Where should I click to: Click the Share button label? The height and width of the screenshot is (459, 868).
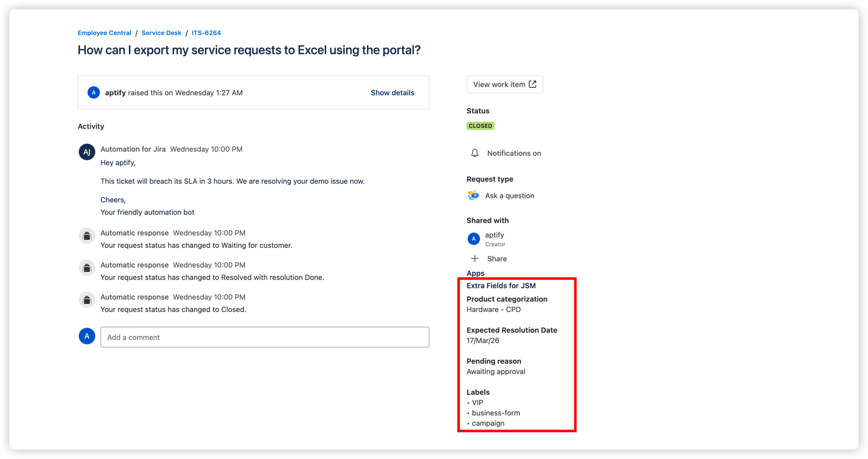497,259
